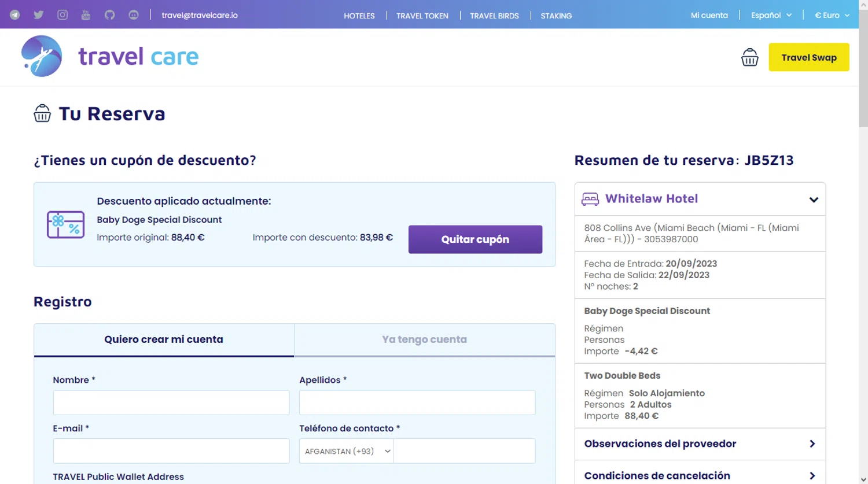
Task: Select the Quiero crear mi cuenta tab
Action: (164, 339)
